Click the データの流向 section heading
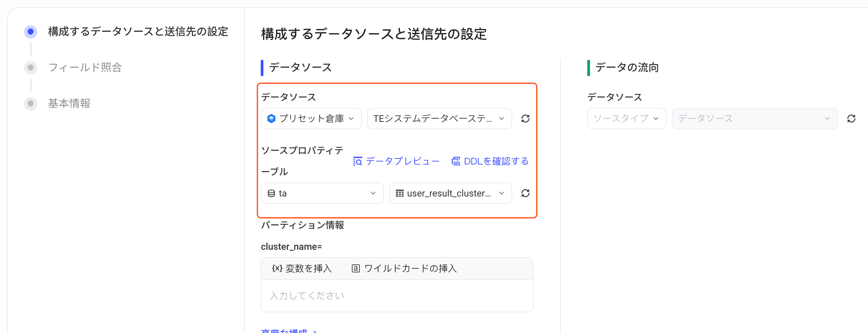This screenshot has width=868, height=333. point(627,68)
